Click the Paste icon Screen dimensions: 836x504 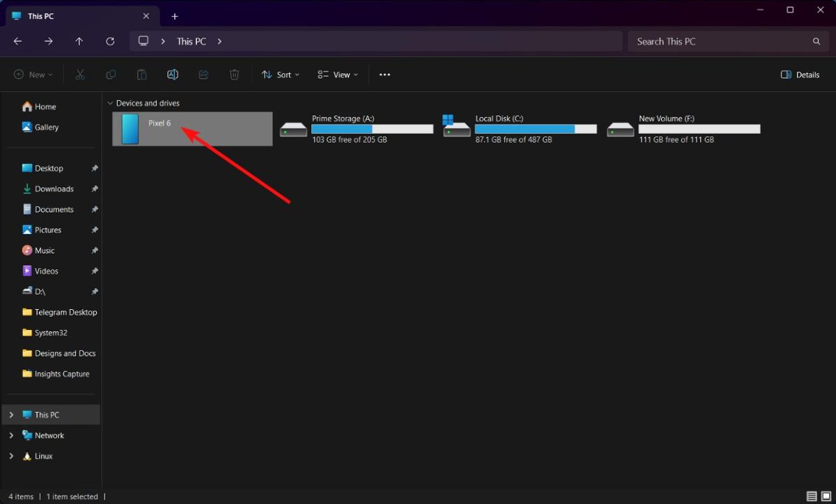pos(141,74)
